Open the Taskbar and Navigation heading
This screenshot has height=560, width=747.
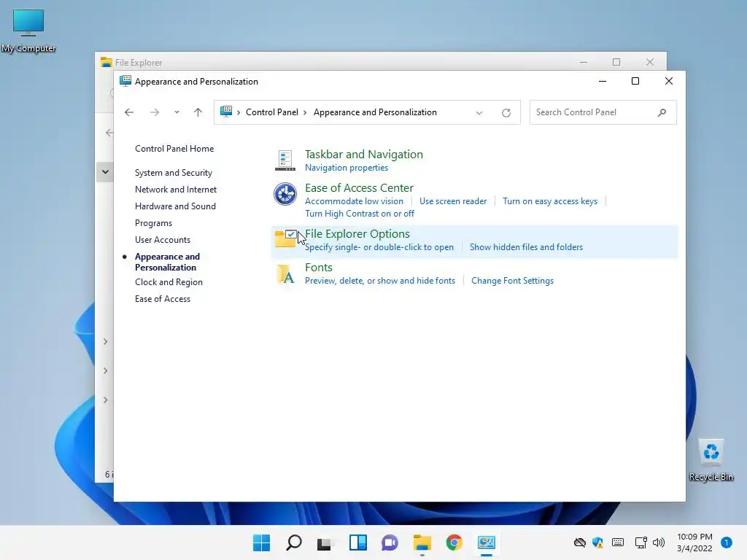point(364,155)
